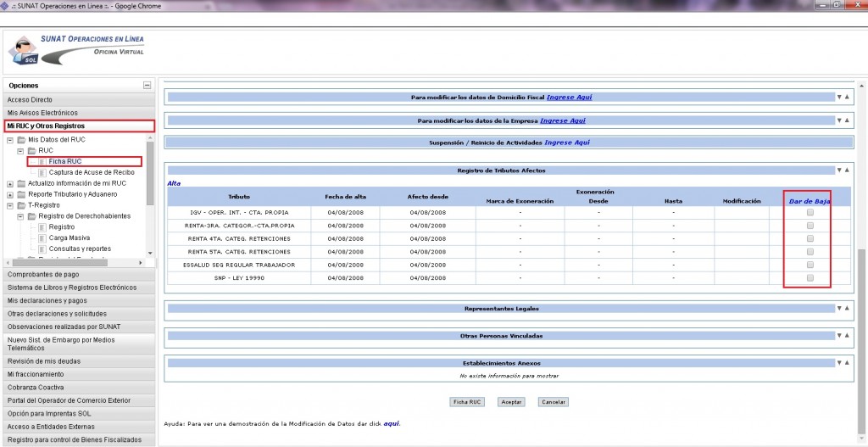Screen dimensions: 868x447
Task: Click the Ficha RUC document icon
Action: 42,162
